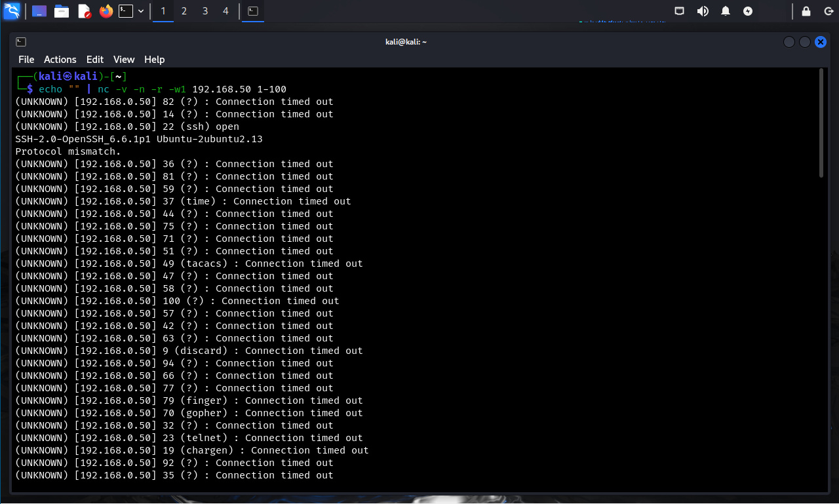
Task: Open the Actions menu
Action: (x=60, y=60)
